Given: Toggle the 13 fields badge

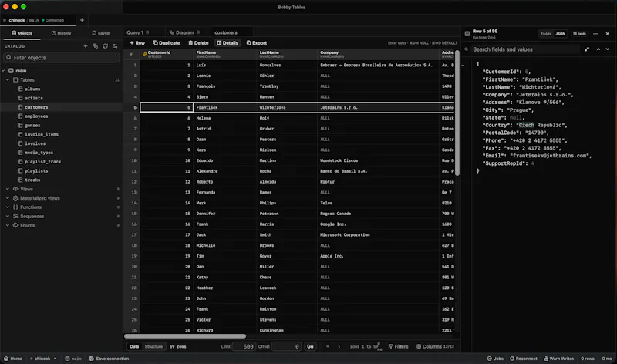Looking at the screenshot, I should coord(579,34).
